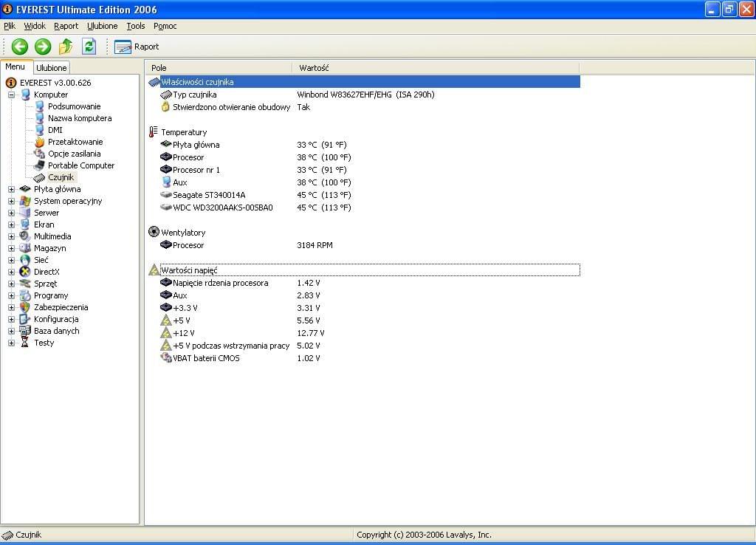
Task: Open the Plik menu
Action: [9, 26]
